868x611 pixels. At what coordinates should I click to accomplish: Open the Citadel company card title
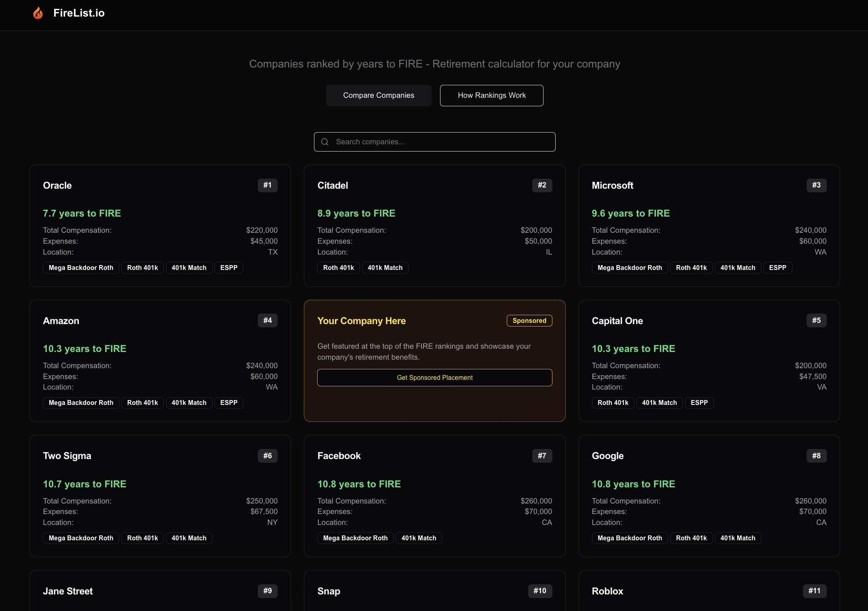pos(333,185)
